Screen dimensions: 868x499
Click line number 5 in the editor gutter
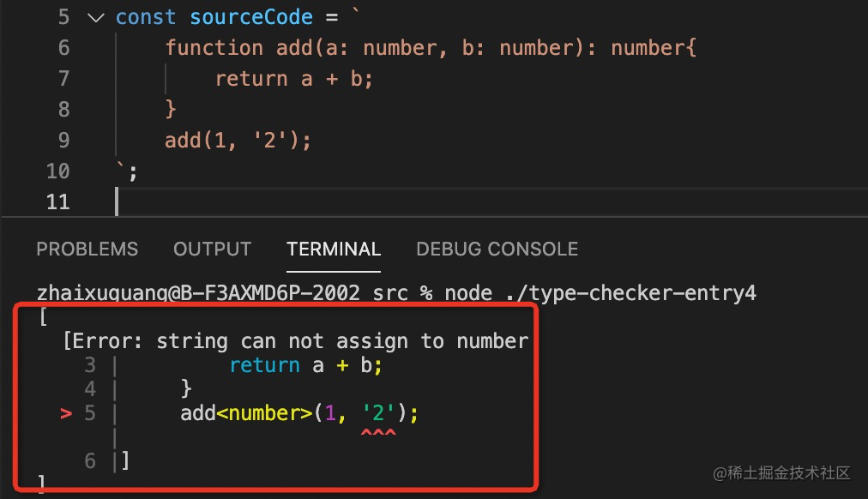click(x=63, y=17)
